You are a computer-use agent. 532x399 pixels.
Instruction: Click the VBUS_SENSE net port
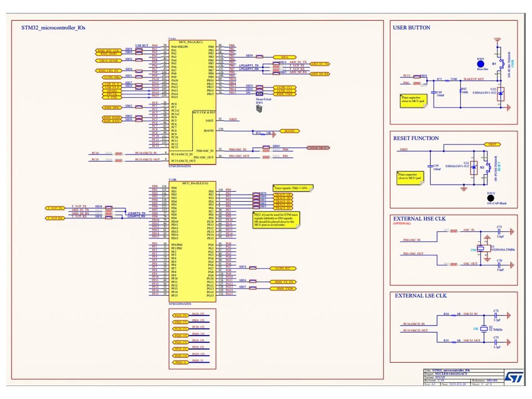[x=108, y=61]
